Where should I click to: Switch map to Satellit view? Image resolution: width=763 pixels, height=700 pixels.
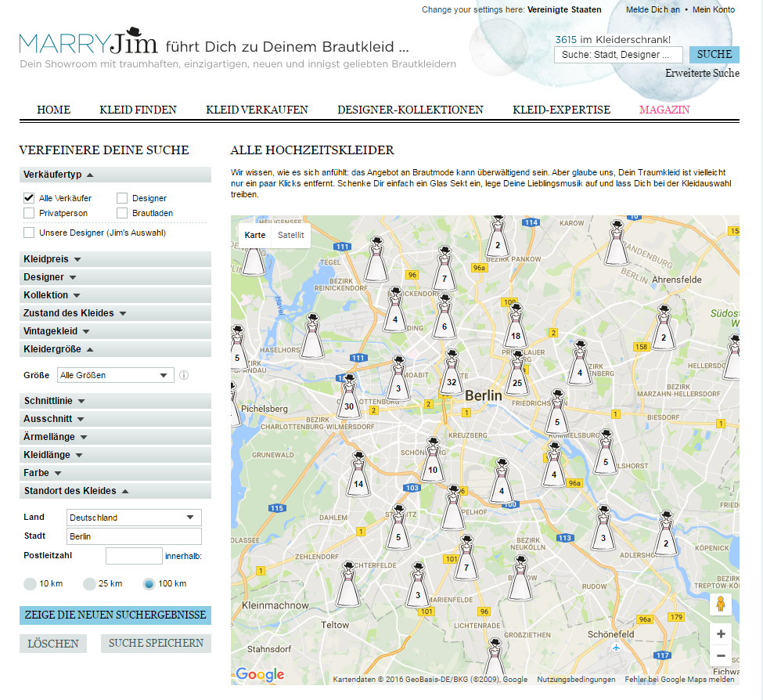point(291,235)
